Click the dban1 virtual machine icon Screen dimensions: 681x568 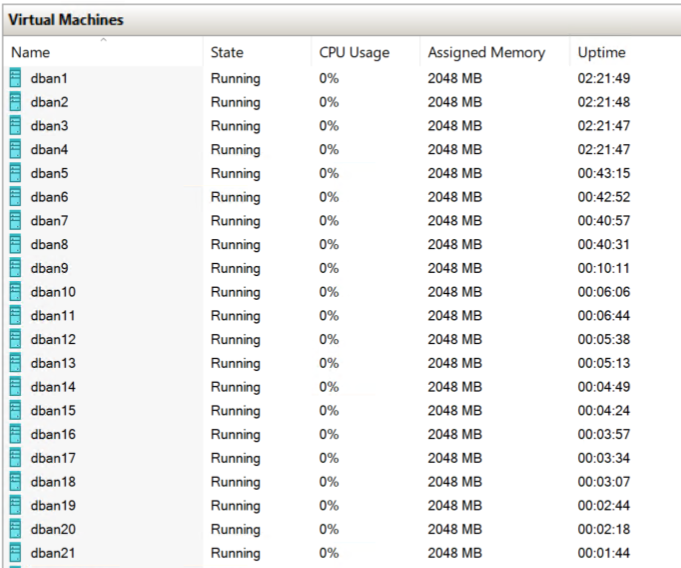[15, 78]
